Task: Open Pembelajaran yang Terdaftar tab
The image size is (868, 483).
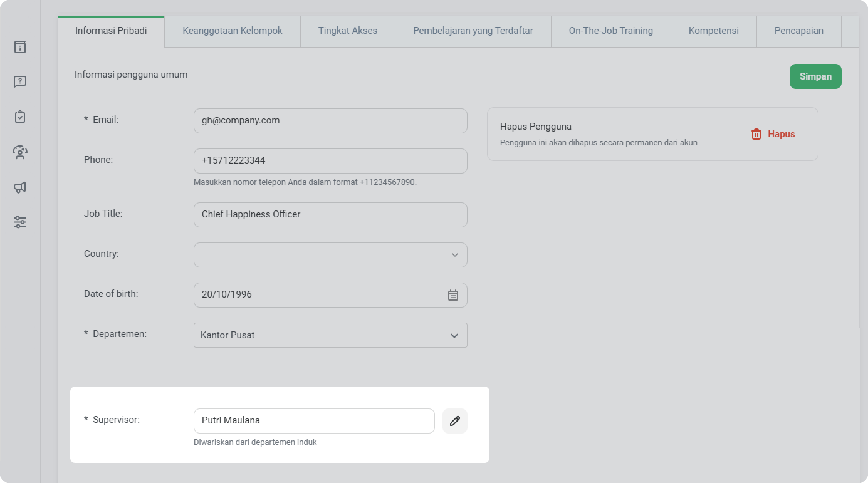Action: (473, 31)
